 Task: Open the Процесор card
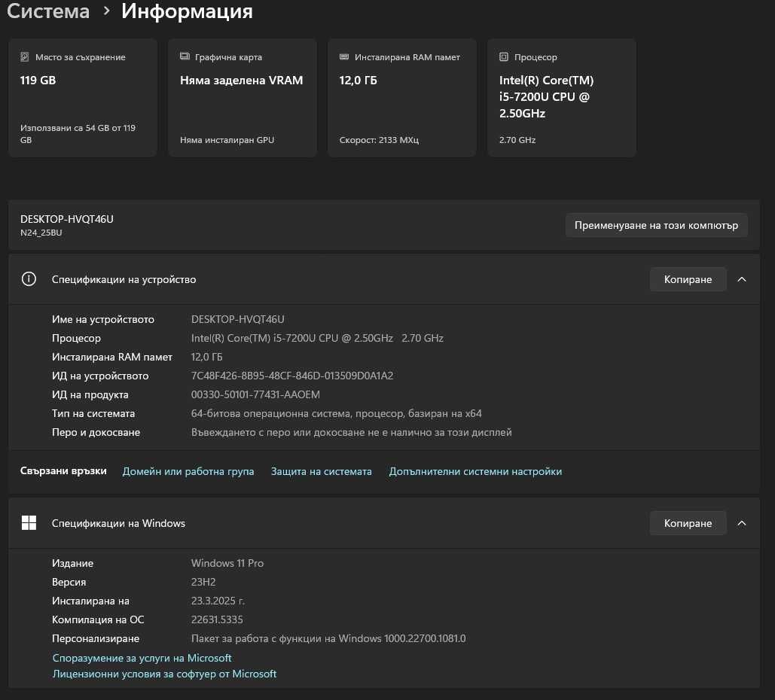(x=562, y=98)
